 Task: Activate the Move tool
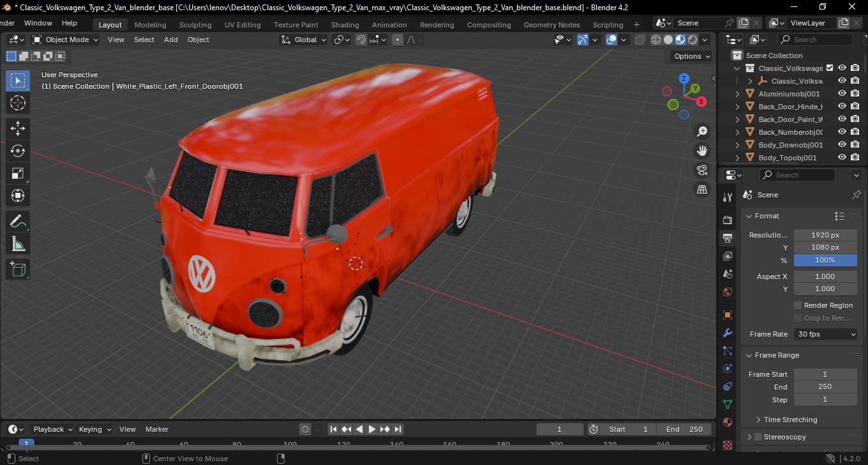(x=18, y=128)
